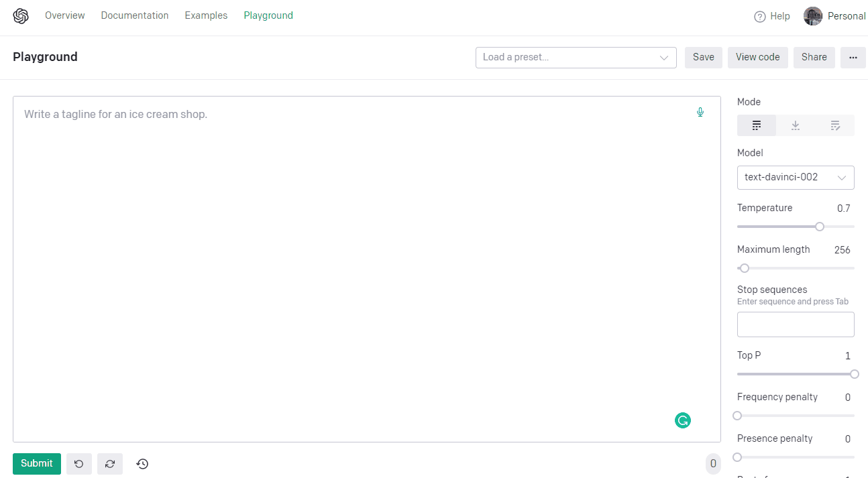
Task: Click the OpenAI logo icon
Action: click(x=21, y=16)
